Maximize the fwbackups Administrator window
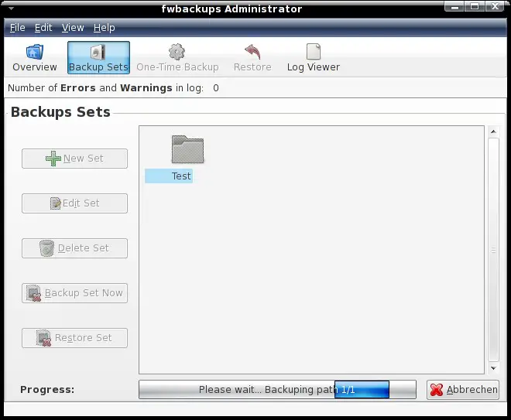Screen dimensions: 511x420 click(475, 6)
